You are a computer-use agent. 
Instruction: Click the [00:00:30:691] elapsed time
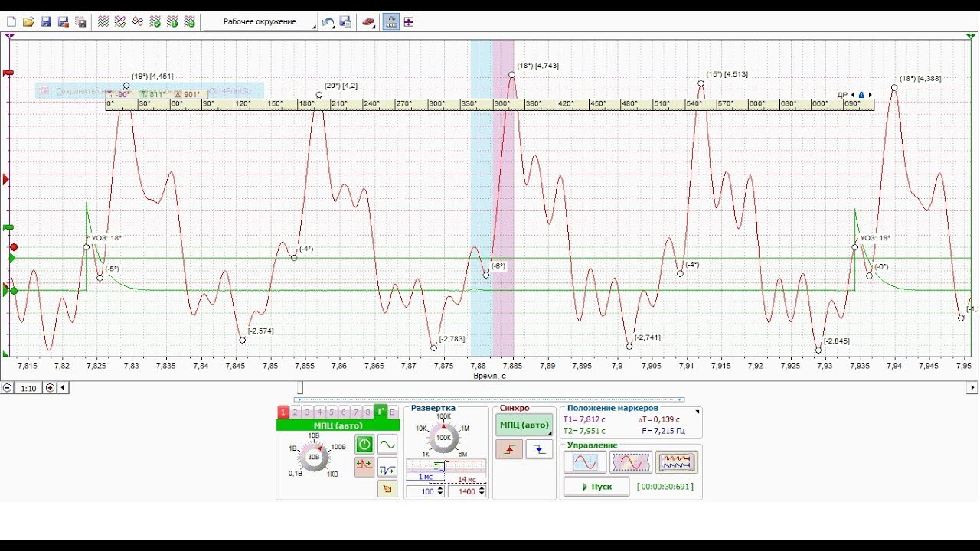coord(665,487)
